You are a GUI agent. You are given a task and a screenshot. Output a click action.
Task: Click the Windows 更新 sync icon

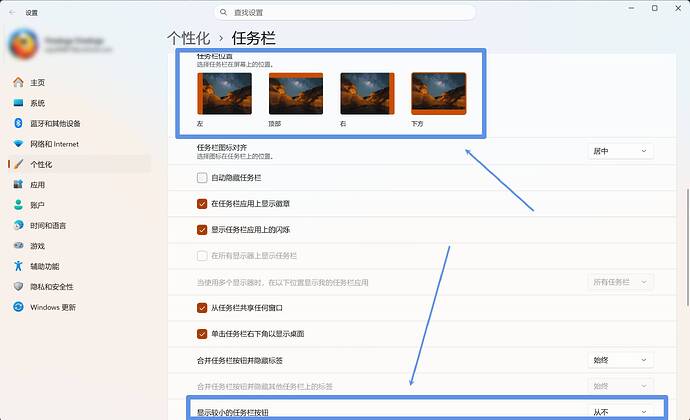point(18,307)
